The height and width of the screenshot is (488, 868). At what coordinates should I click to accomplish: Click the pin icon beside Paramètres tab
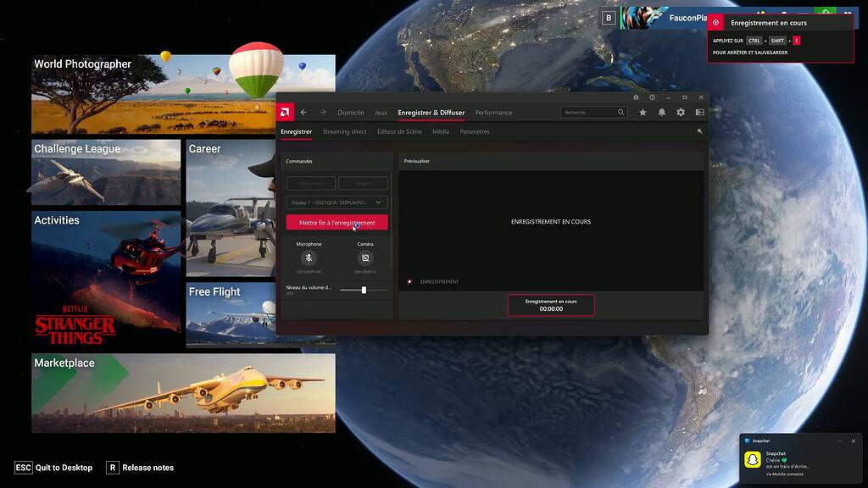pos(699,131)
